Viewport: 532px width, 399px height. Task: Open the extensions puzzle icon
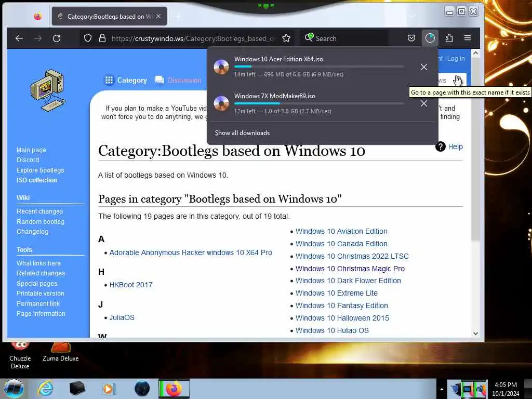click(449, 38)
